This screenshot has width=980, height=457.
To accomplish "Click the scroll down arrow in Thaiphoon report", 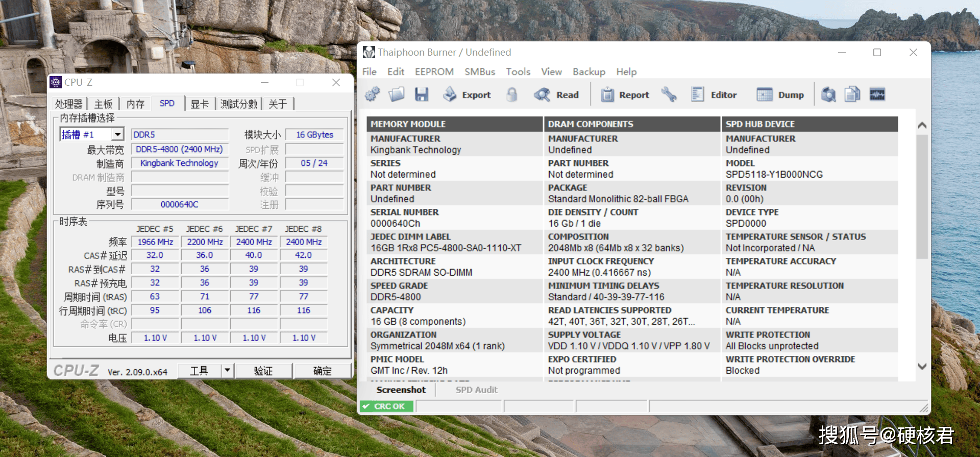I will pyautogui.click(x=922, y=366).
